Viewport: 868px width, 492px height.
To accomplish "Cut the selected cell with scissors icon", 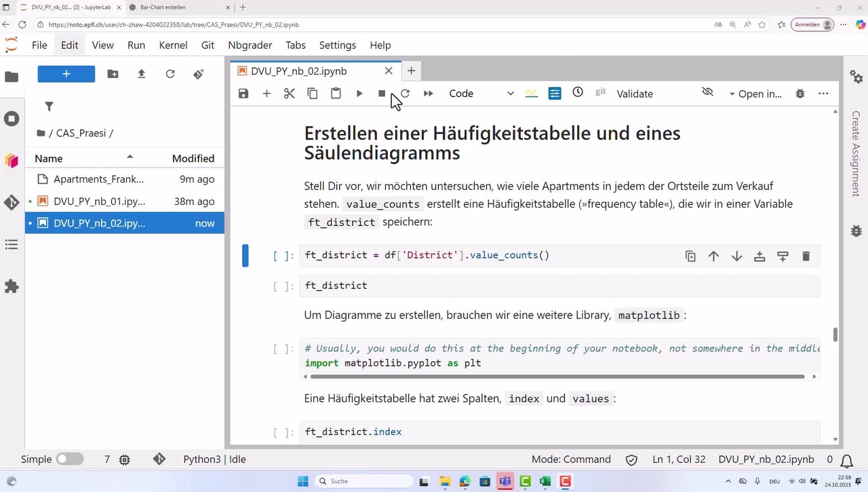I will (x=290, y=94).
